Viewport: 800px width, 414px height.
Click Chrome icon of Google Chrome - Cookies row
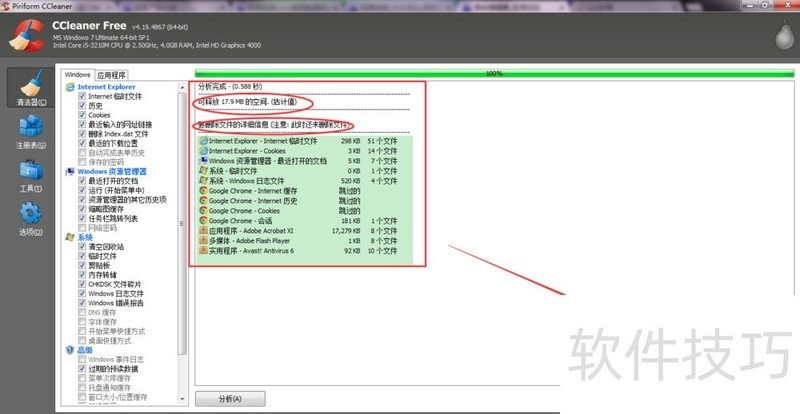coord(204,210)
